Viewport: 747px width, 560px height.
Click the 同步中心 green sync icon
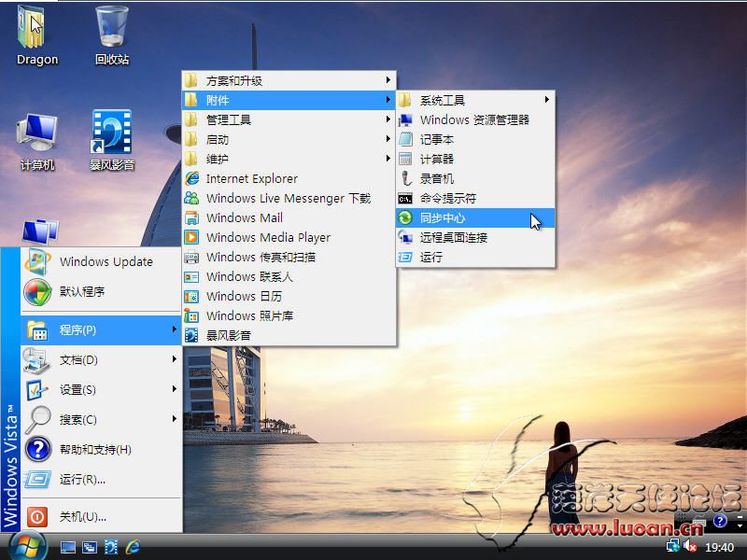tap(405, 217)
